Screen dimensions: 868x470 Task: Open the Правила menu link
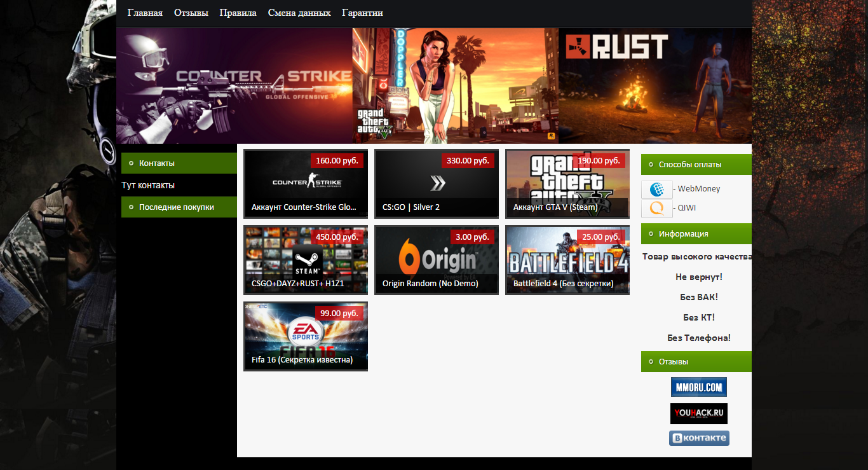[238, 13]
